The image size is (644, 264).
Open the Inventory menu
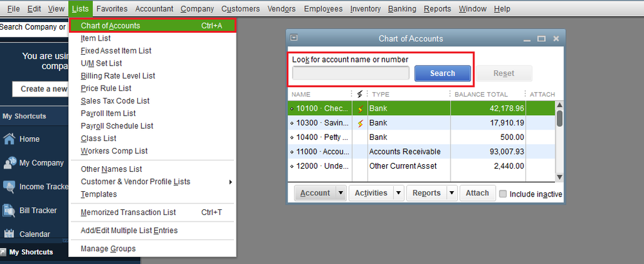[366, 8]
